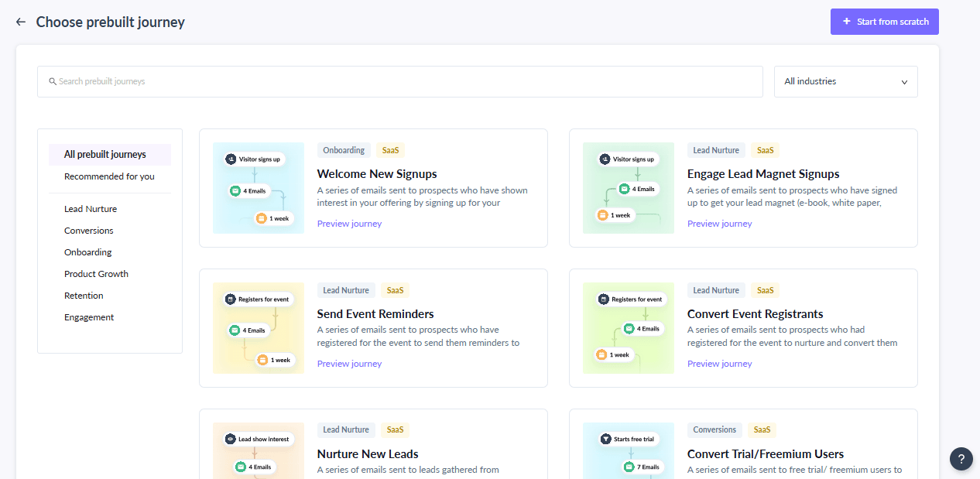This screenshot has height=479, width=980.
Task: Click Send Event Reminders thumbnail
Action: [x=259, y=328]
